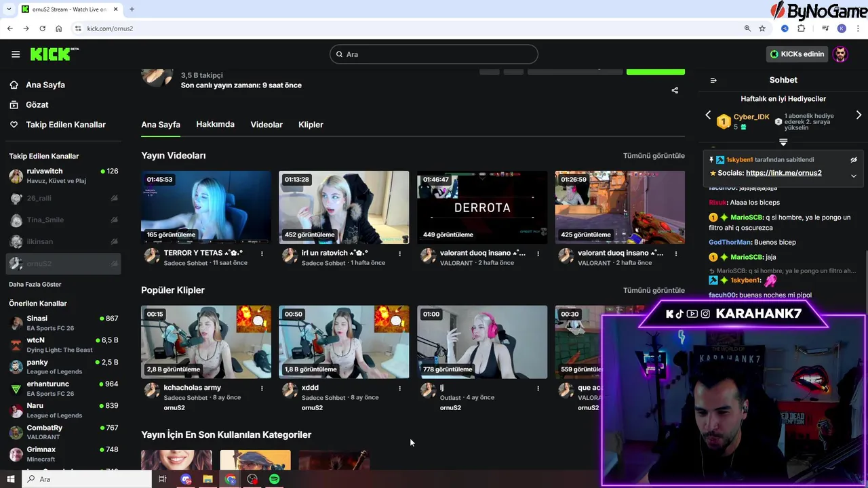Click the KICKs edinin button
868x488 pixels.
(797, 54)
